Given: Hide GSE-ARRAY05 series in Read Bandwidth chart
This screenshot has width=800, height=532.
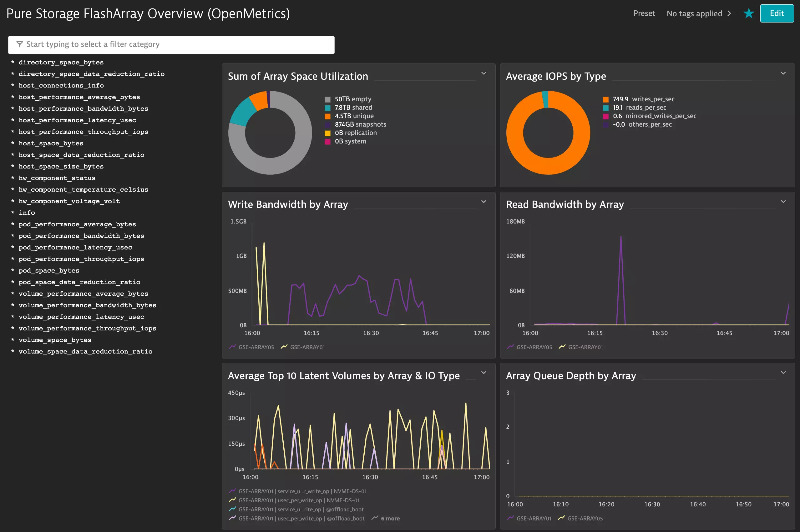Looking at the screenshot, I should [534, 347].
